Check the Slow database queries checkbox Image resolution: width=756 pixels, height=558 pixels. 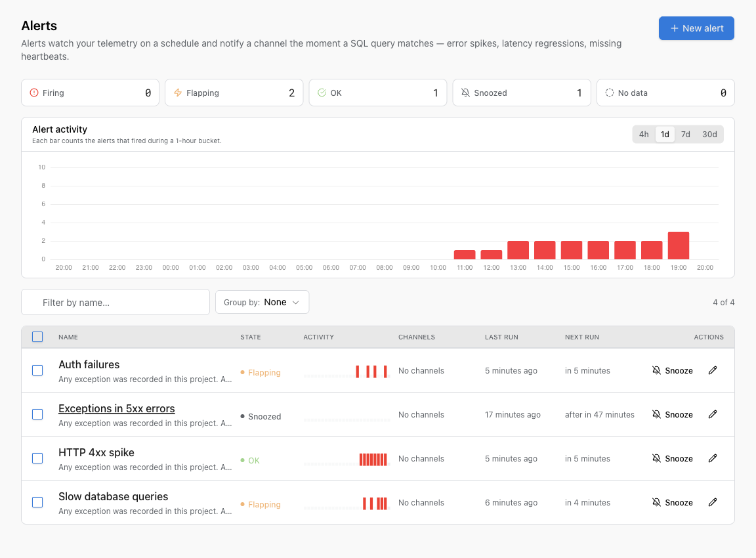[37, 503]
